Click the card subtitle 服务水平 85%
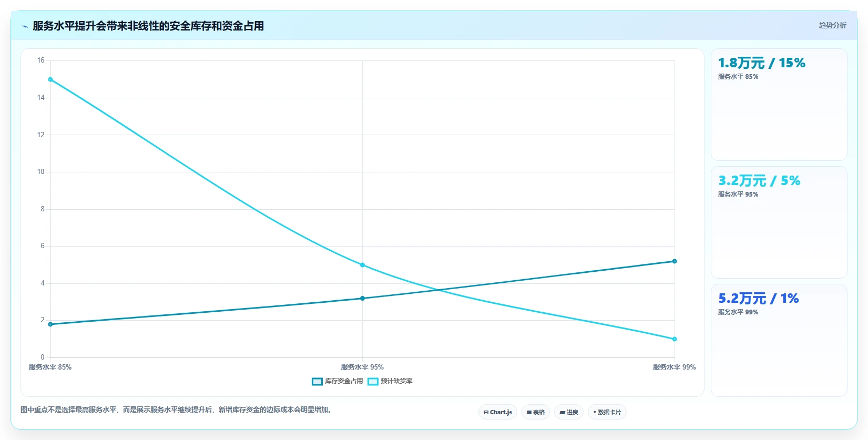The width and height of the screenshot is (868, 440). (x=738, y=77)
